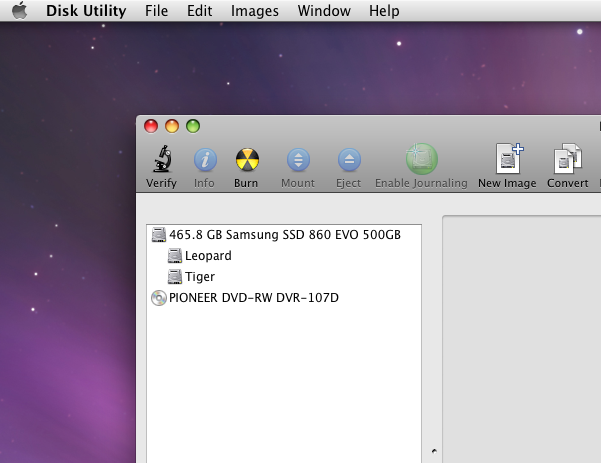Screen dimensions: 601x463
Task: Click the Mount toolbar icon
Action: [x=298, y=159]
